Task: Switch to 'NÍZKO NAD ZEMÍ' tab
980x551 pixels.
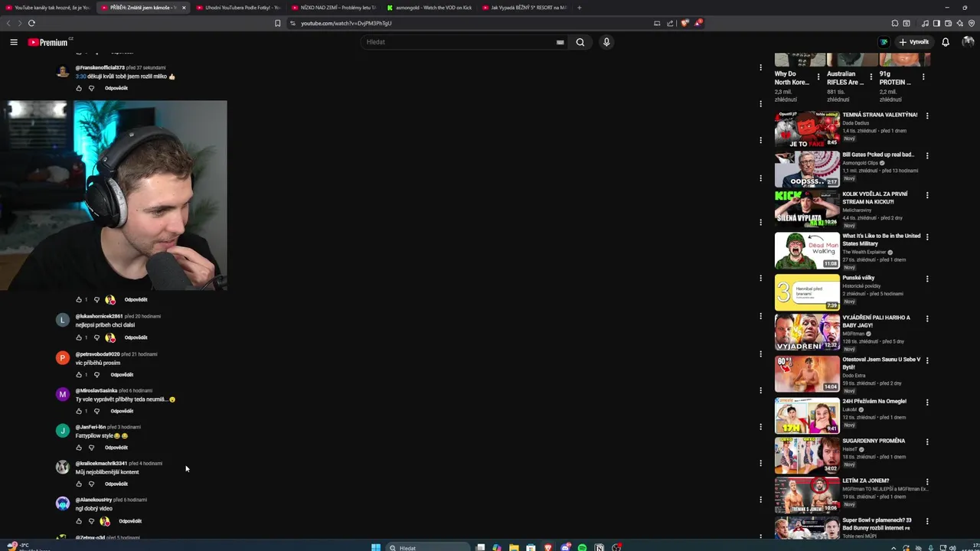Action: coord(334,8)
